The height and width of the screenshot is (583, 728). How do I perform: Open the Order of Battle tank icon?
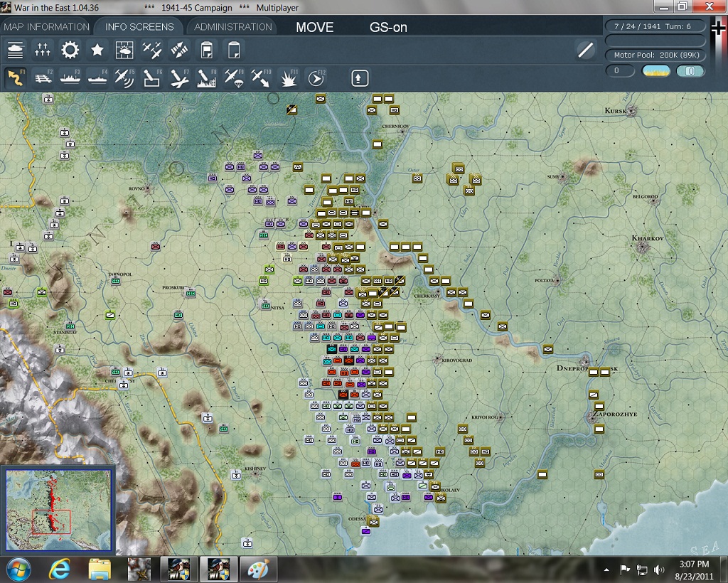16,50
